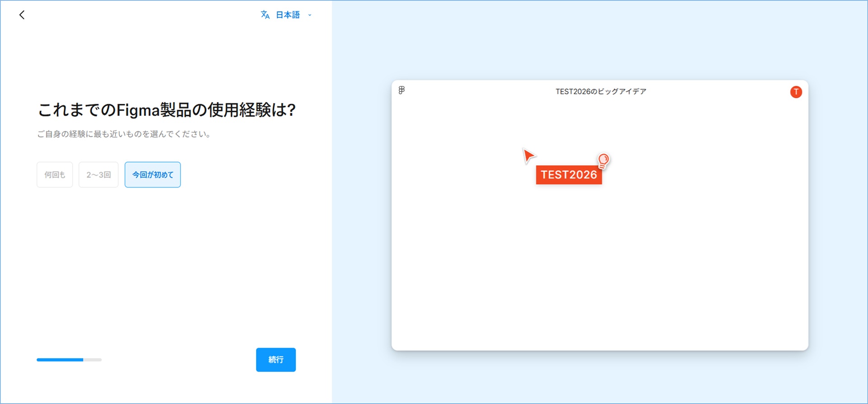Viewport: 868px width, 404px height.
Task: Click the subtitle ご自身の経験に最も近いものを選んでください。
Action: pos(125,134)
